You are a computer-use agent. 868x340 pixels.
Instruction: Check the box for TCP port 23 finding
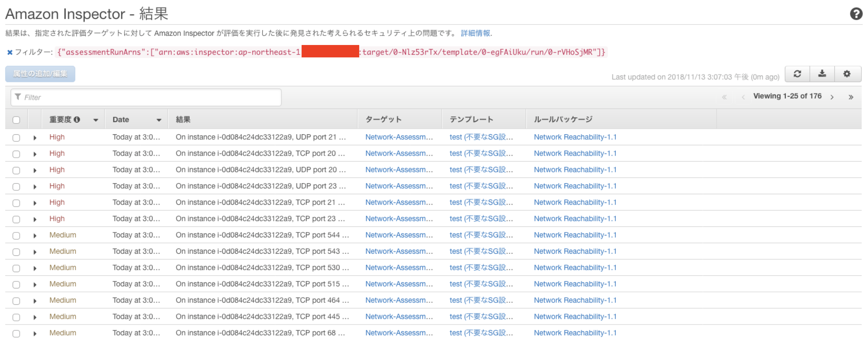tap(16, 219)
